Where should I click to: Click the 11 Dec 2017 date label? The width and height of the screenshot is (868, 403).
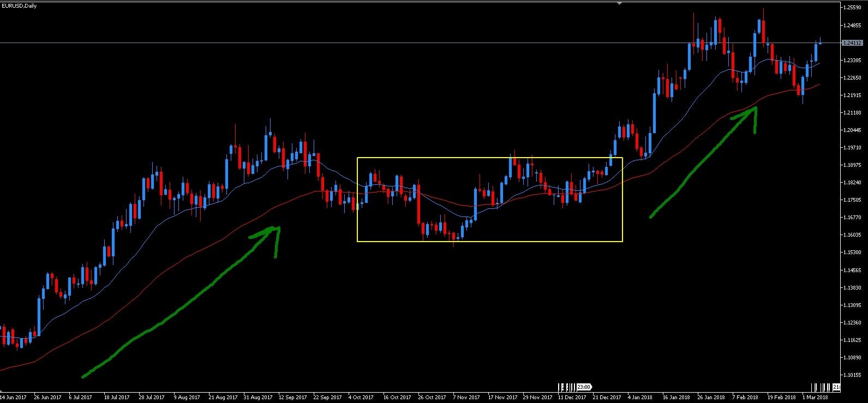pos(572,397)
